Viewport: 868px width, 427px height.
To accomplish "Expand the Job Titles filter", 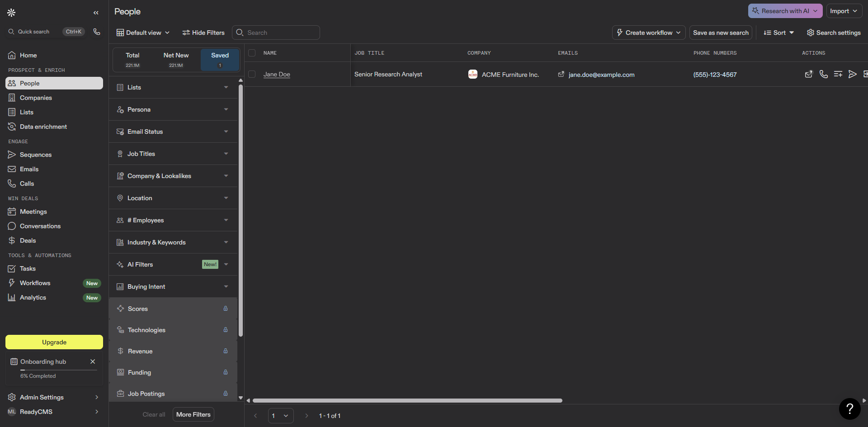I will tap(173, 154).
